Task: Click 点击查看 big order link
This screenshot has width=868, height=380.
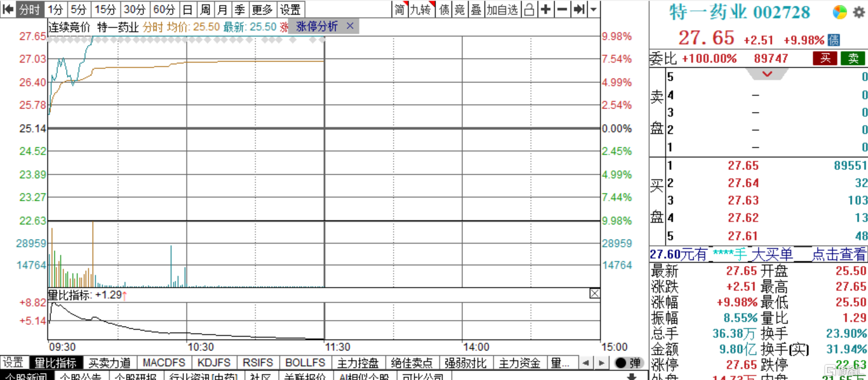Action: tap(838, 254)
